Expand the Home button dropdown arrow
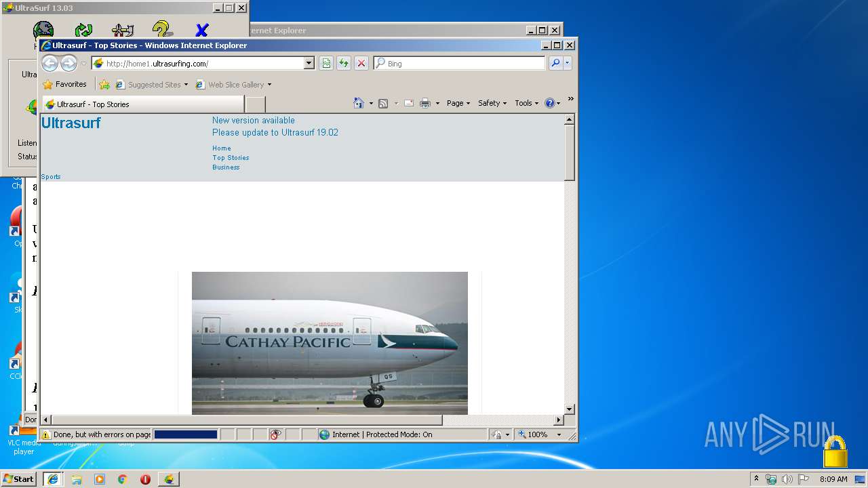 371,104
